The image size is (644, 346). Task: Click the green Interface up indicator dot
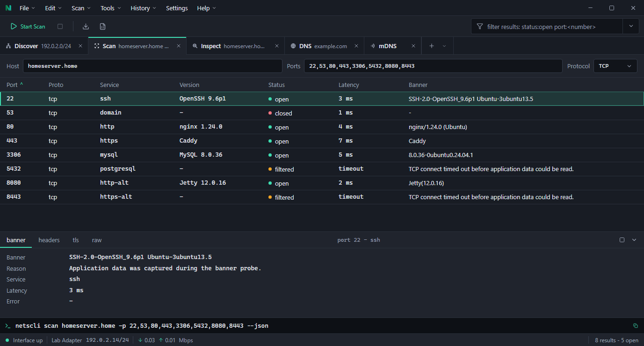pyautogui.click(x=7, y=340)
